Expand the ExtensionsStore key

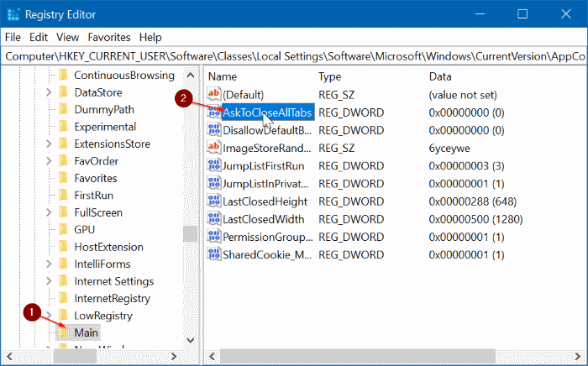click(49, 144)
